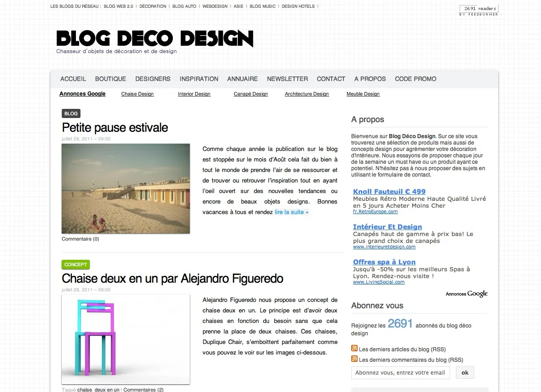Open the WEBDESIGN network link
541x392 pixels.
pos(215,6)
